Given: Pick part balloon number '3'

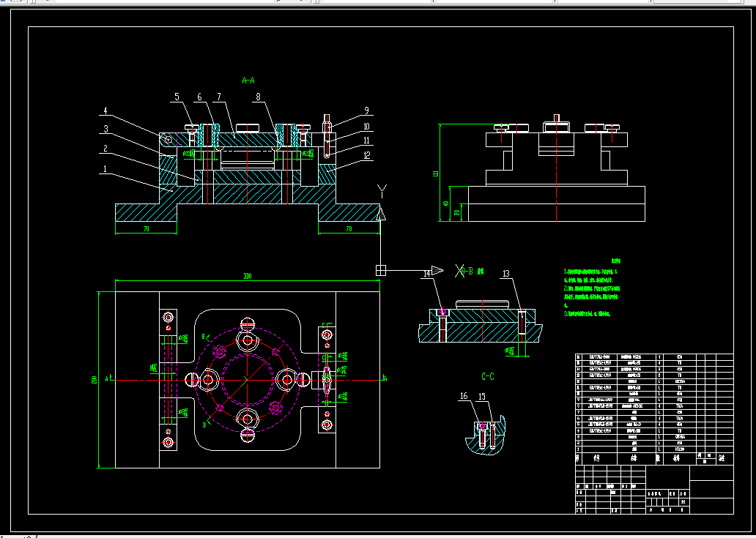Looking at the screenshot, I should 105,129.
